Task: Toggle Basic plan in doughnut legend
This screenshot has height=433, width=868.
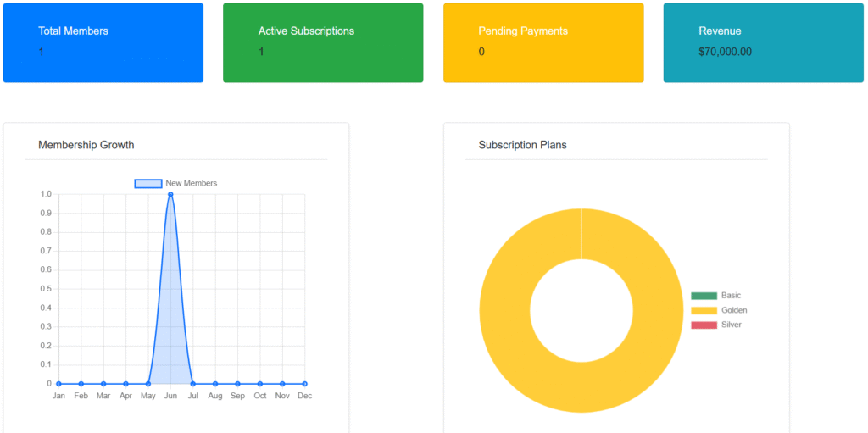Action: 704,296
